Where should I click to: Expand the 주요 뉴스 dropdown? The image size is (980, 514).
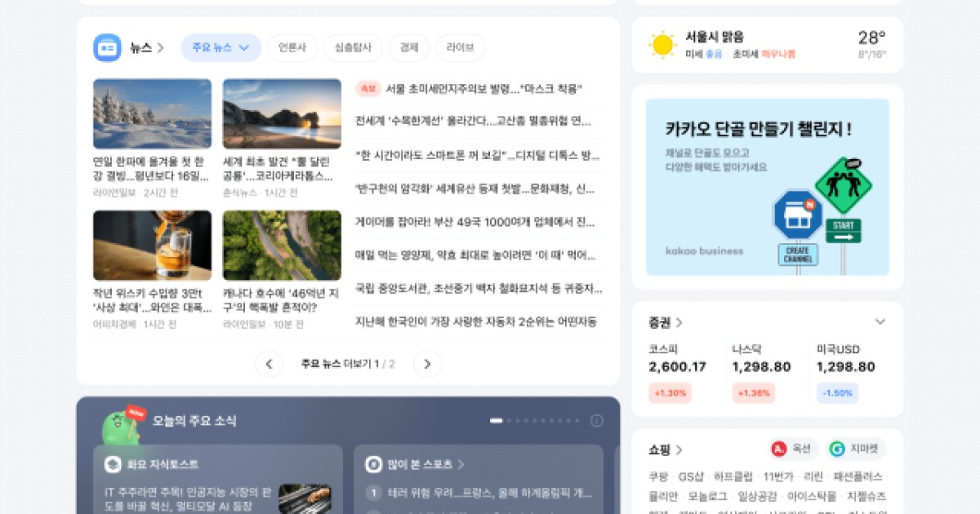221,48
